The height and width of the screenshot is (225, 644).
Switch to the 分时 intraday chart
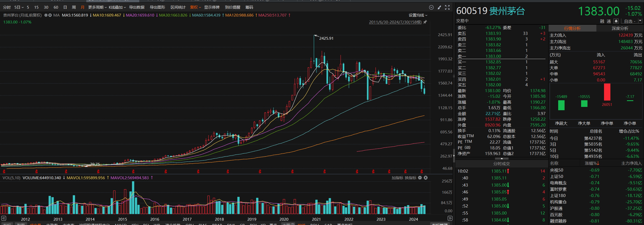coord(7,7)
